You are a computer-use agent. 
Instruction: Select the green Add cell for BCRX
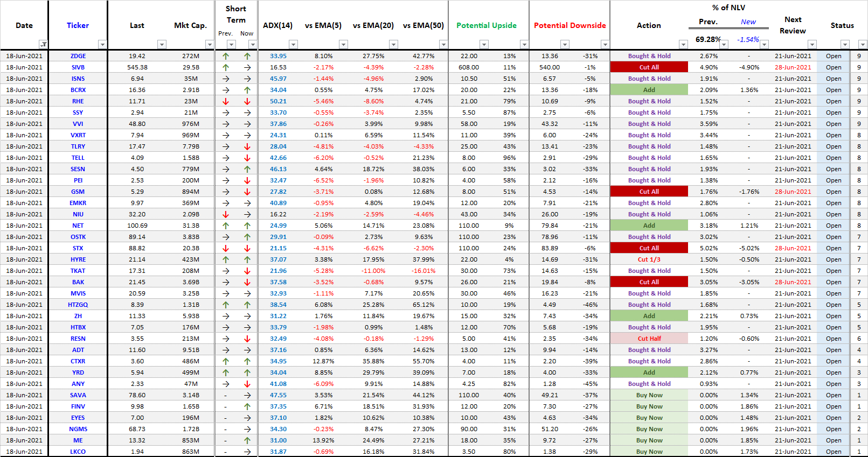(649, 90)
